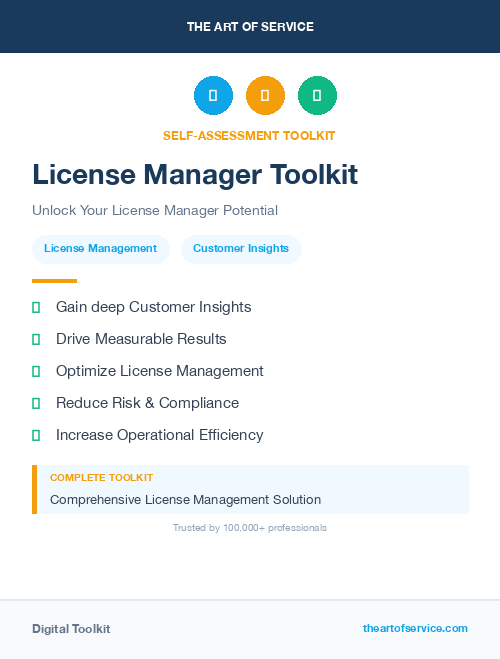500x659 pixels.
Task: Click the text Increase Operational Efficiency
Action: click(x=160, y=435)
